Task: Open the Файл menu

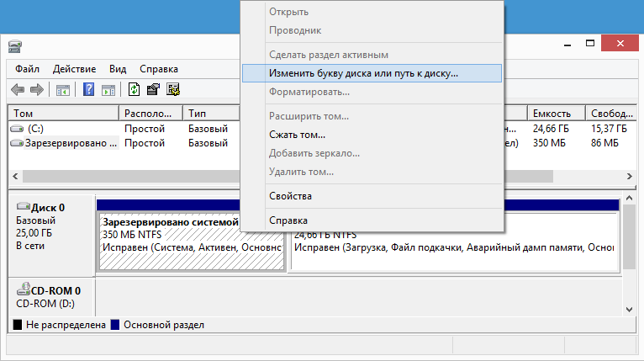Action: coord(27,69)
